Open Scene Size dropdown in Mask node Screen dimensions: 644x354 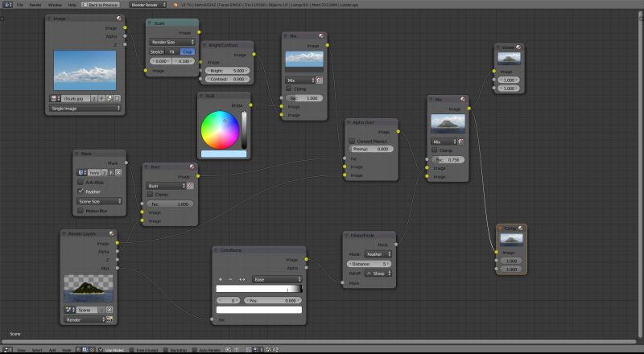pyautogui.click(x=99, y=201)
